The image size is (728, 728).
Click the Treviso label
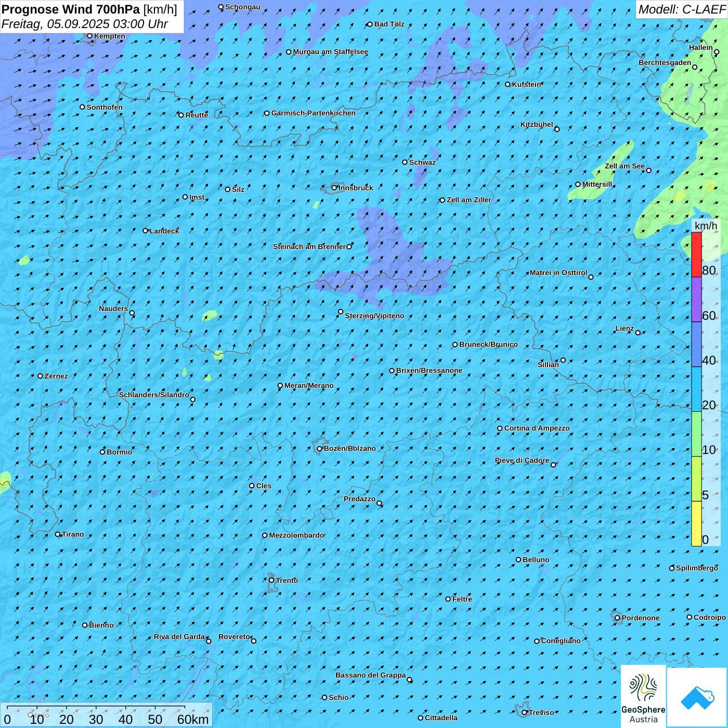point(541,712)
